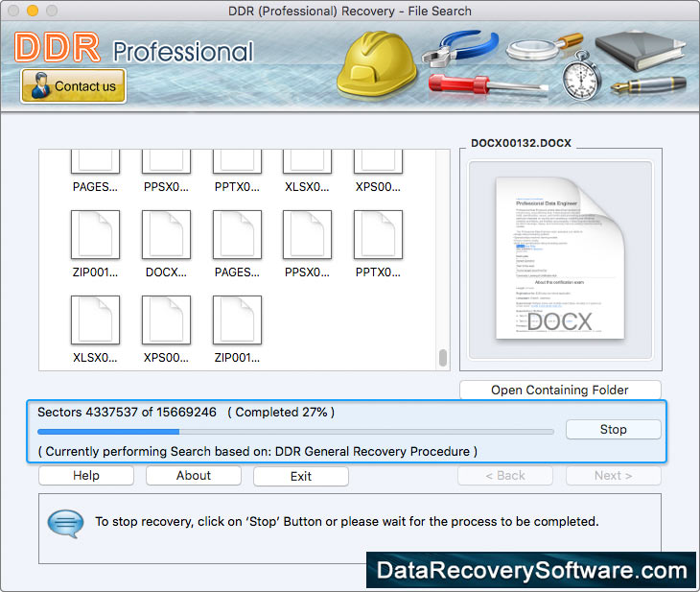Show the About information
This screenshot has height=592, width=700.
pos(194,475)
